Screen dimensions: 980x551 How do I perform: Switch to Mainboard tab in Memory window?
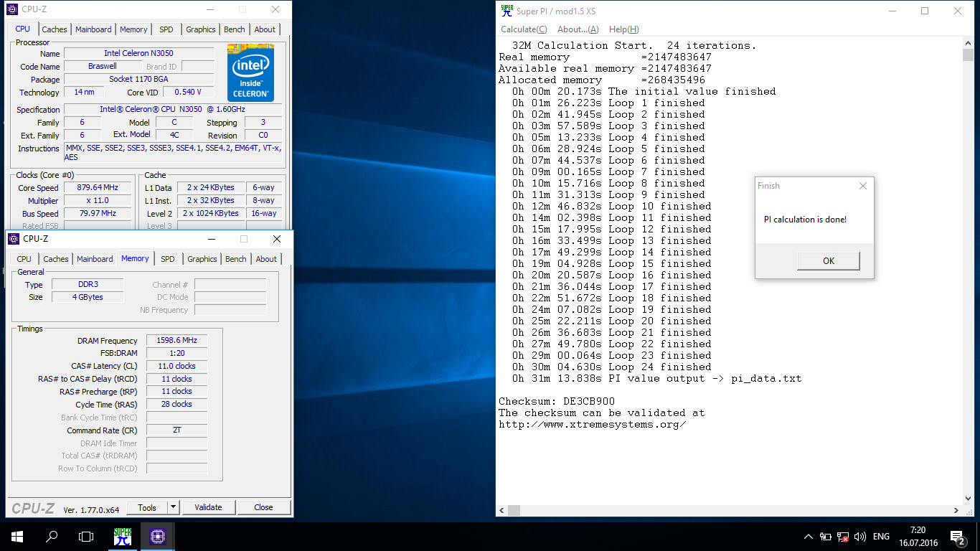click(95, 259)
